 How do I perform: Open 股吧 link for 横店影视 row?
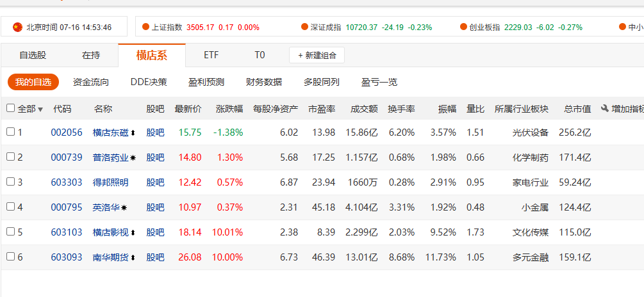click(x=155, y=232)
